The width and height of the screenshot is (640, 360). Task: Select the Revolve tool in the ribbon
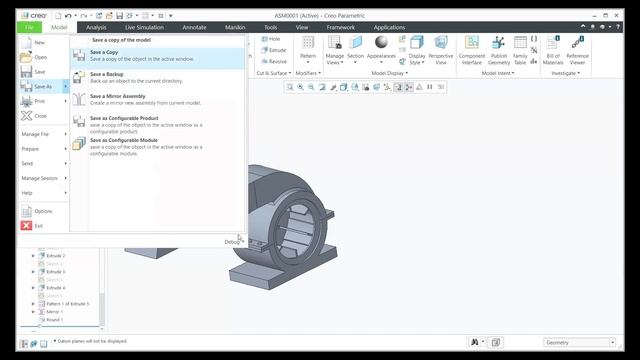tap(274, 62)
